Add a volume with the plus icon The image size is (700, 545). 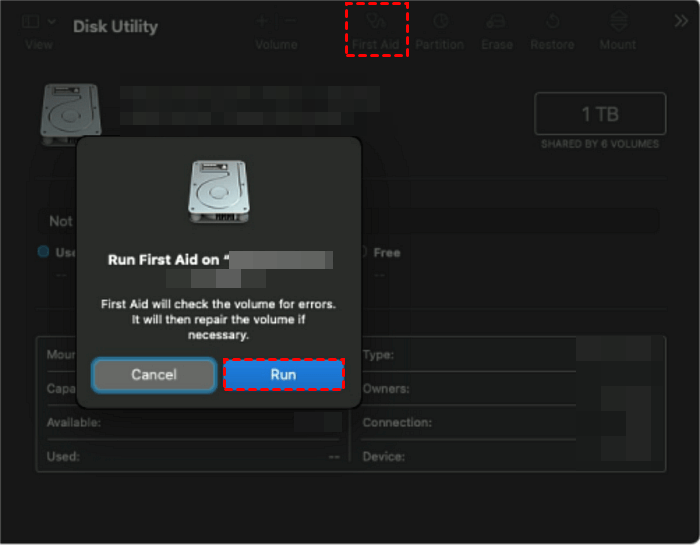[262, 21]
